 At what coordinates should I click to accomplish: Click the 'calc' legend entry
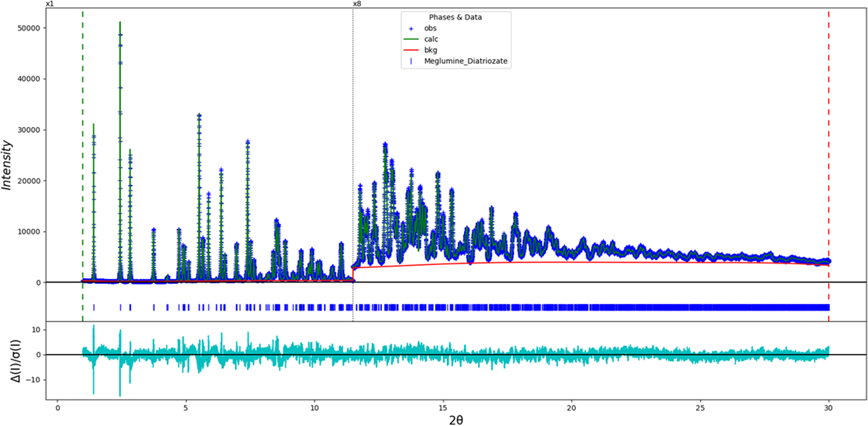[431, 39]
